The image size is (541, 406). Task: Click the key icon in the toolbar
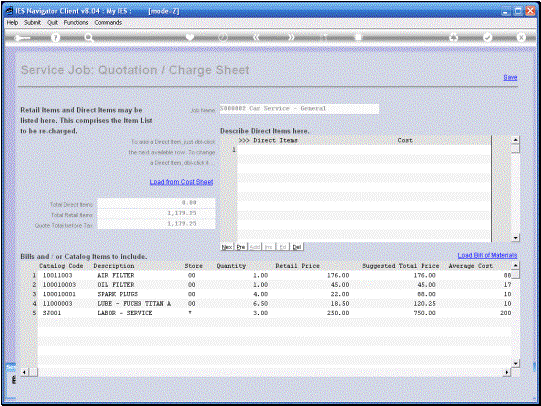click(x=22, y=38)
